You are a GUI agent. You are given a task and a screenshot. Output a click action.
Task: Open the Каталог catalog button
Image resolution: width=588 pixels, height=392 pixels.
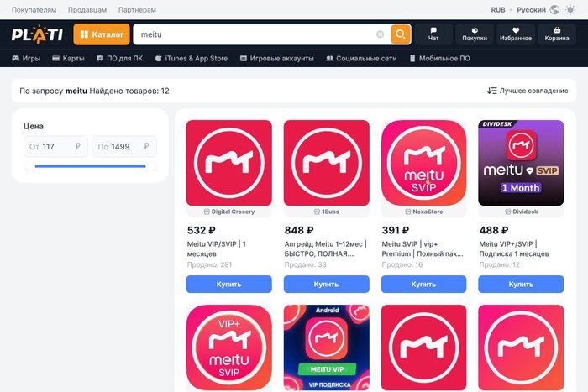(x=102, y=34)
